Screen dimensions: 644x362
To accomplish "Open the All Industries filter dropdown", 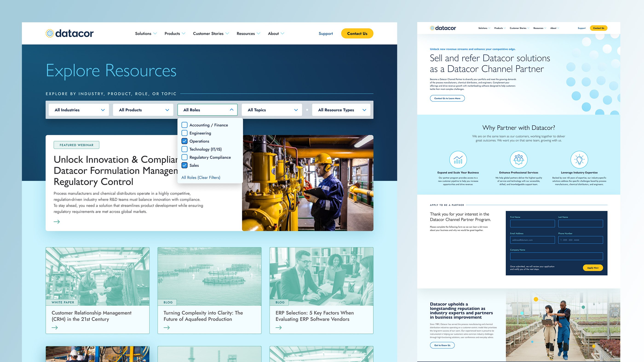I will (79, 110).
